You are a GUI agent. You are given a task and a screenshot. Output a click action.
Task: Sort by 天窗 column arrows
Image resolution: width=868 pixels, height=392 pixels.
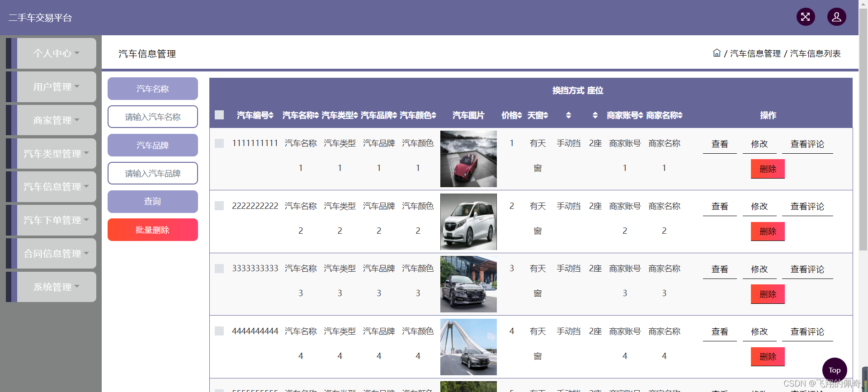pos(546,115)
